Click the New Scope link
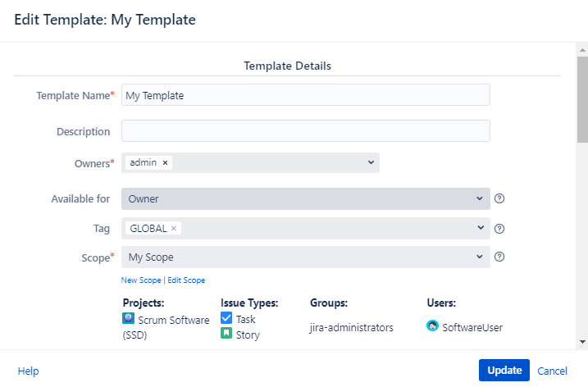Image resolution: width=588 pixels, height=387 pixels. tap(141, 280)
